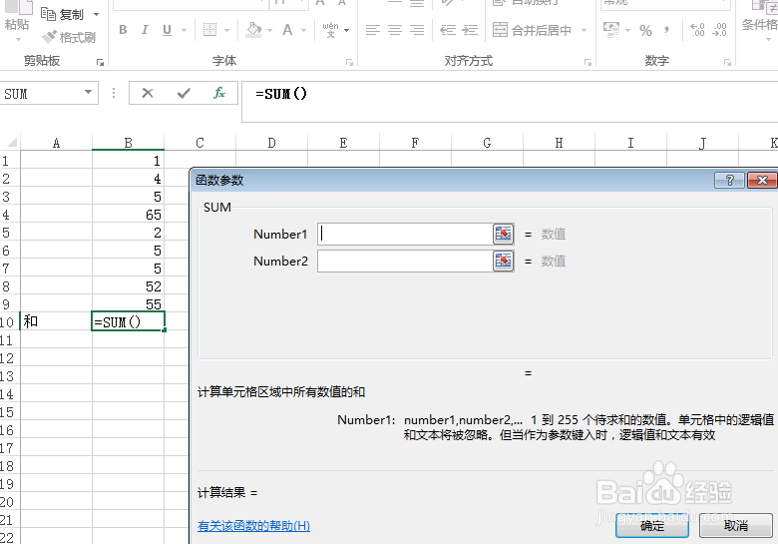Click the font color A icon
This screenshot has width=778, height=544.
(x=287, y=30)
